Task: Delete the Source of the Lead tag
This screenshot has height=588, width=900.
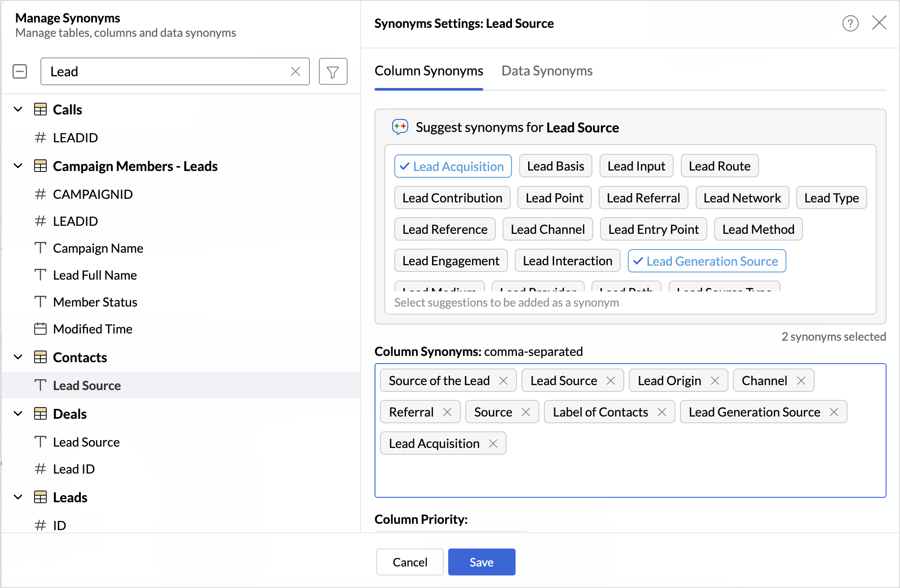Action: click(503, 381)
